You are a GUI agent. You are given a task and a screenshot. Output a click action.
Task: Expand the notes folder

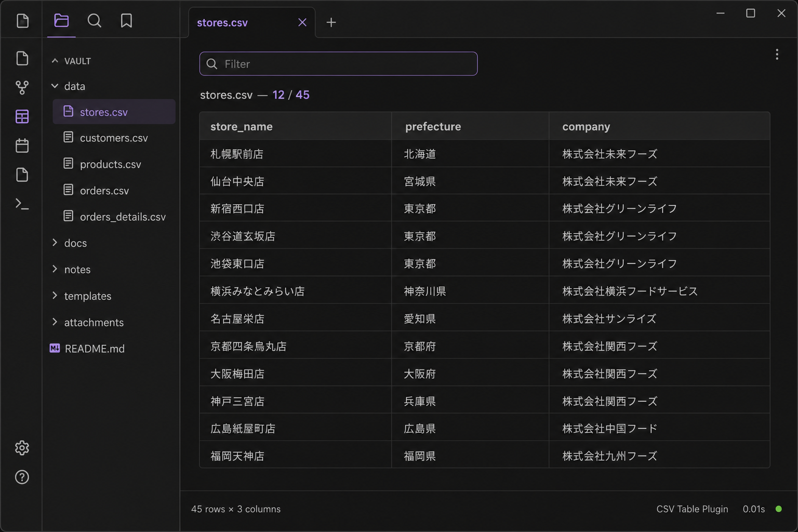click(x=55, y=269)
